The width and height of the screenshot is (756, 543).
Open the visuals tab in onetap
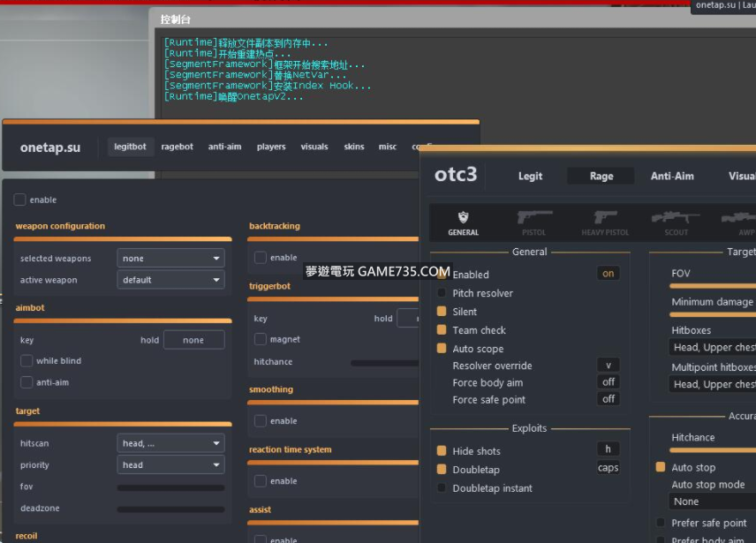click(x=314, y=147)
